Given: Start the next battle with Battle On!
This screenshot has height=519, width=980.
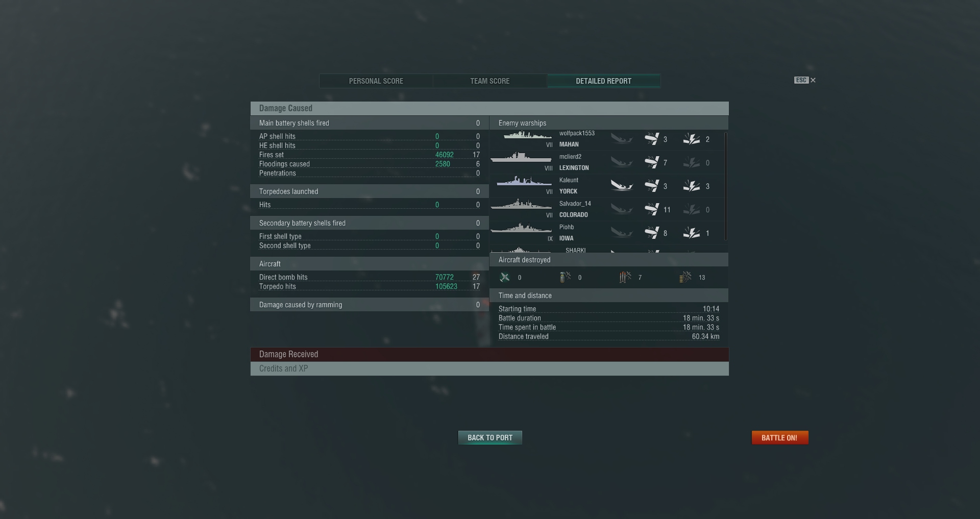Looking at the screenshot, I should 780,437.
